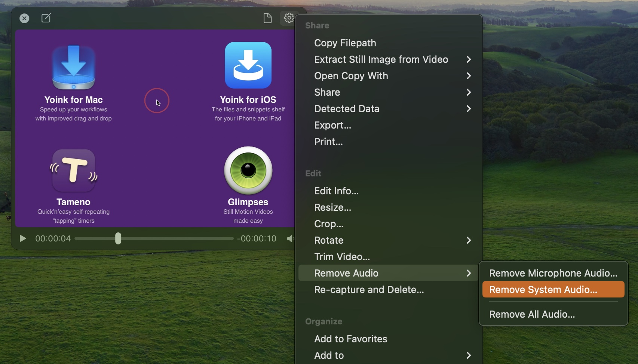
Task: Click the chevron beside Share item
Action: pyautogui.click(x=469, y=92)
